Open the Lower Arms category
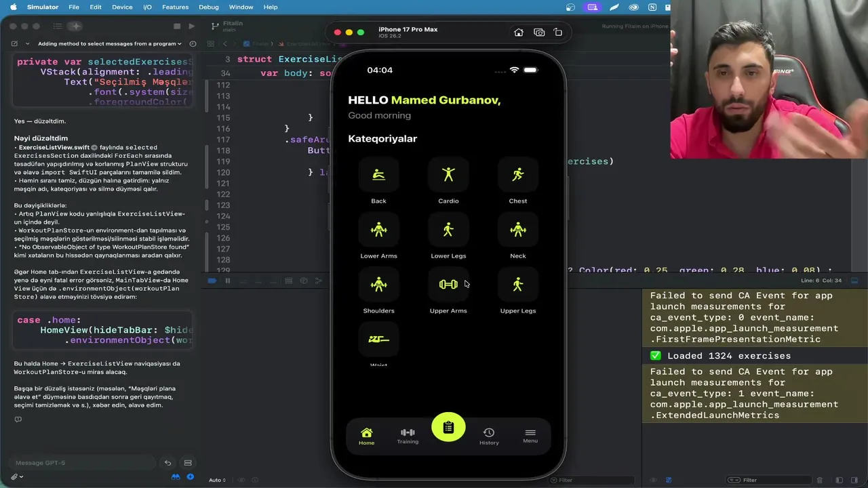868x488 pixels. [x=378, y=230]
